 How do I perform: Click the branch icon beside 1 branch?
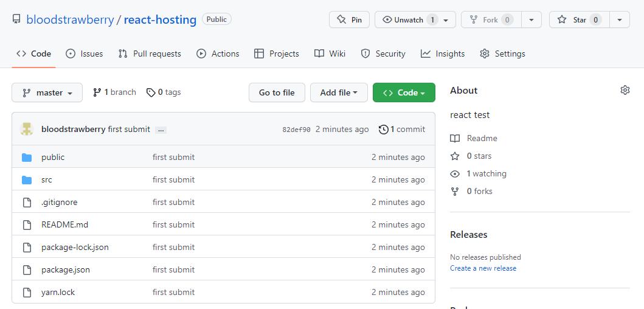tap(97, 92)
